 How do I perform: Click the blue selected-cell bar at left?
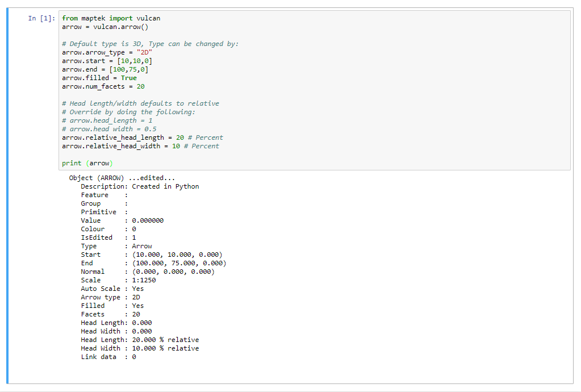coord(7,195)
